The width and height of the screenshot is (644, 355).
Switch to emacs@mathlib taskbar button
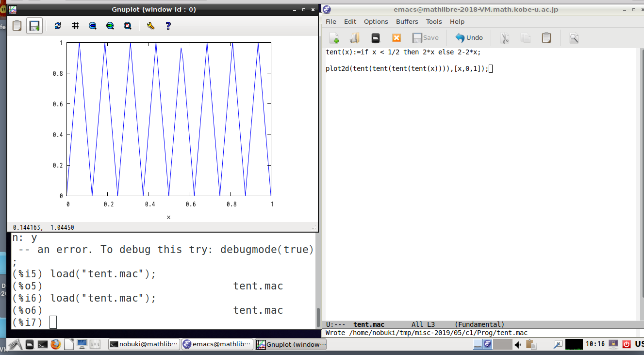coord(217,344)
